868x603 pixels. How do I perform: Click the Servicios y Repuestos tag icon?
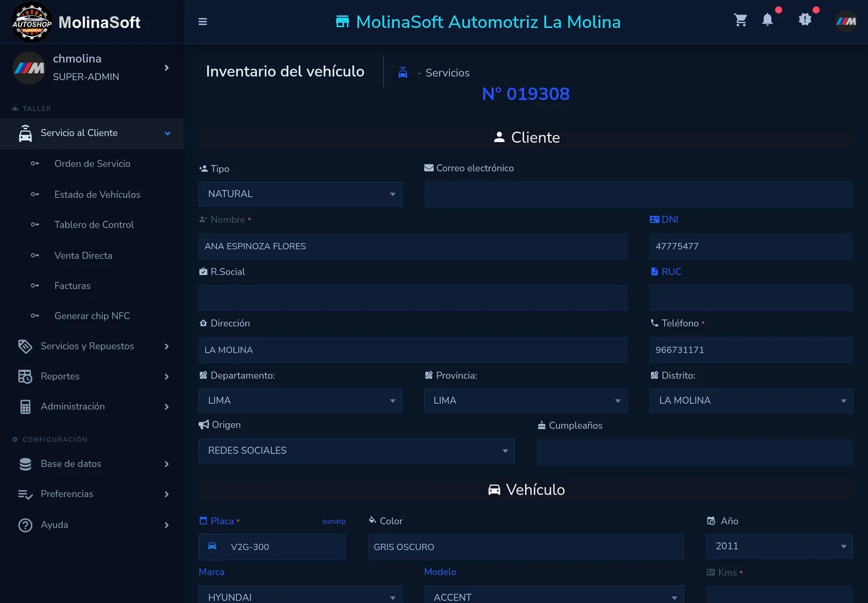click(x=25, y=346)
